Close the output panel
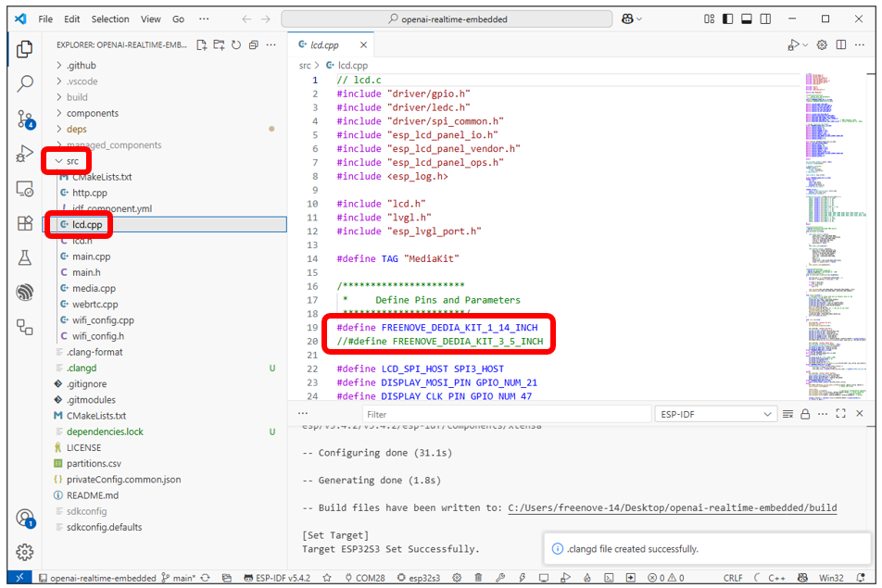882x588 pixels. 860,414
